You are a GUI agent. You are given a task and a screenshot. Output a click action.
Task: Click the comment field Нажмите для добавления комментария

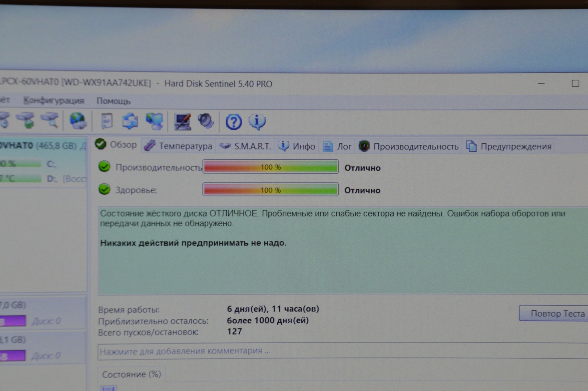(326, 351)
